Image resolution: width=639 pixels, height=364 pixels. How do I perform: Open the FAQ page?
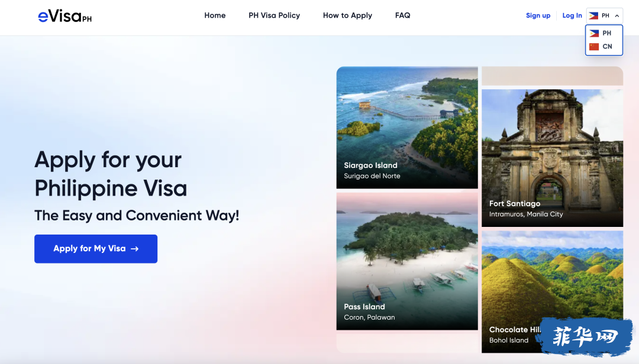(x=403, y=15)
